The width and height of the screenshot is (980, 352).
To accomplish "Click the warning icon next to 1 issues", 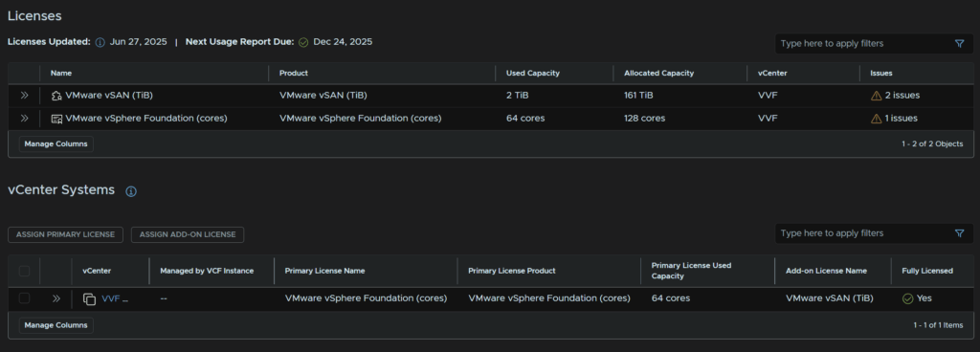I will tap(877, 119).
